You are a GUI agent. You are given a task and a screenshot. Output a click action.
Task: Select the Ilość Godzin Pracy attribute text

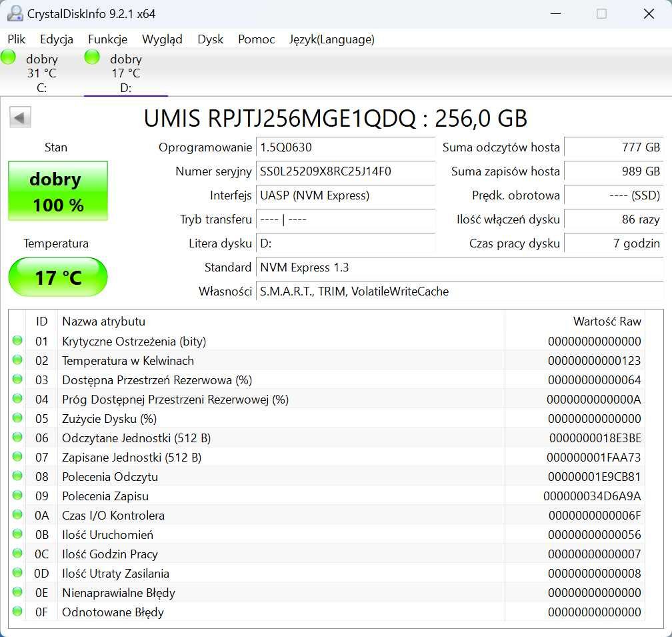pos(110,554)
